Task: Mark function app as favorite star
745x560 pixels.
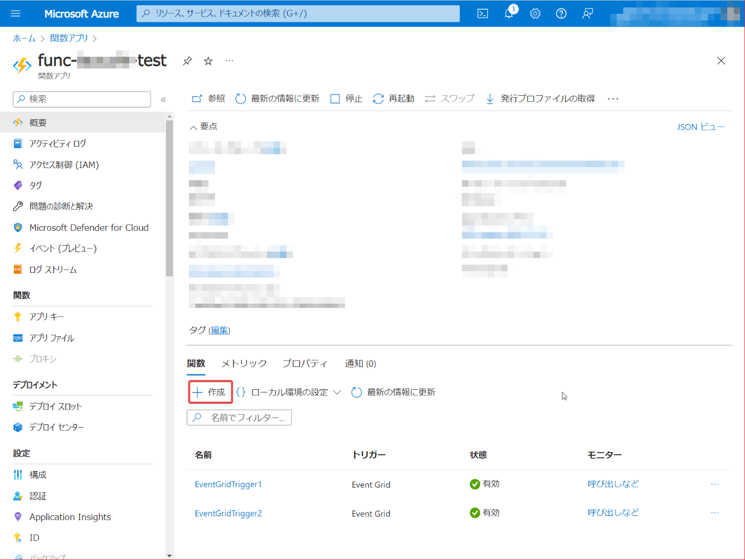Action: coord(208,61)
